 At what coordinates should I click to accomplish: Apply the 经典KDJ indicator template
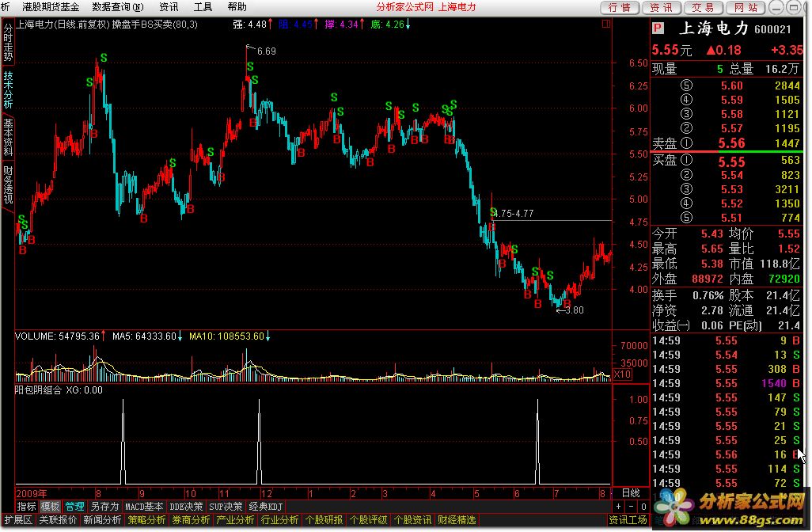[266, 507]
